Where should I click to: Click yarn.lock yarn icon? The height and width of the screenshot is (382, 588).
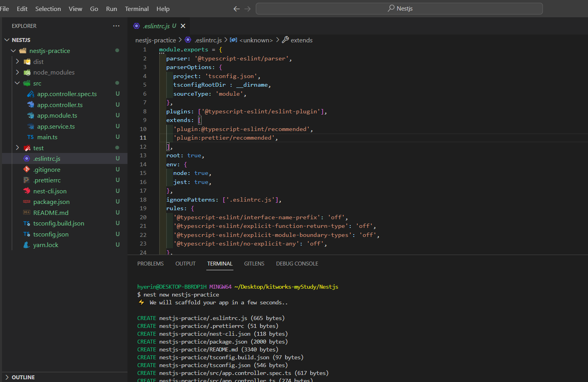pyautogui.click(x=27, y=245)
